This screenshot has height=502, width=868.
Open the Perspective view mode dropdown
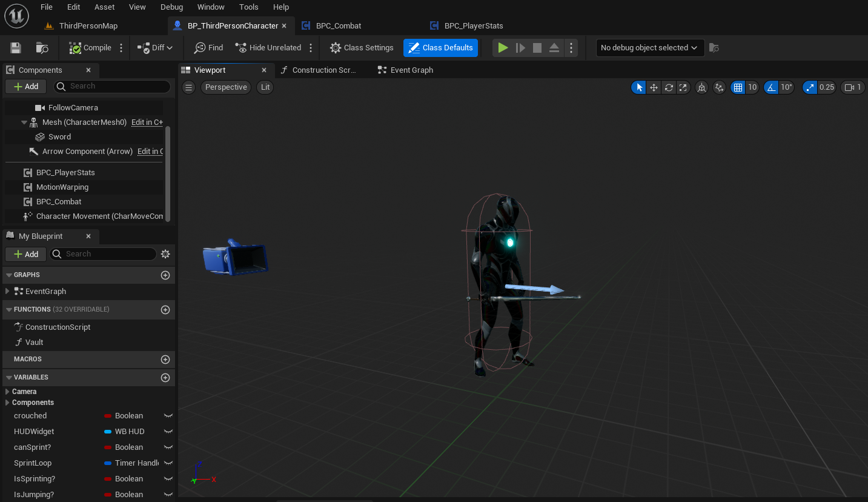pos(226,87)
